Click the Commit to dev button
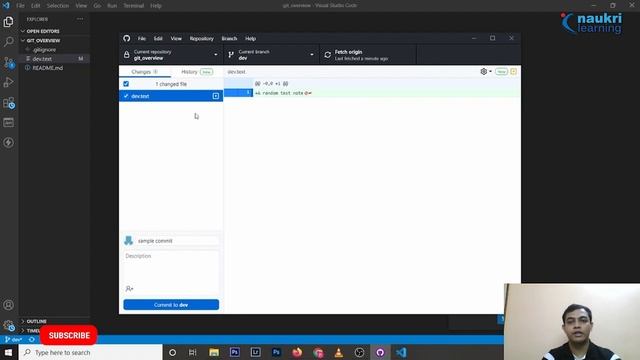The height and width of the screenshot is (360, 640). coord(171,304)
